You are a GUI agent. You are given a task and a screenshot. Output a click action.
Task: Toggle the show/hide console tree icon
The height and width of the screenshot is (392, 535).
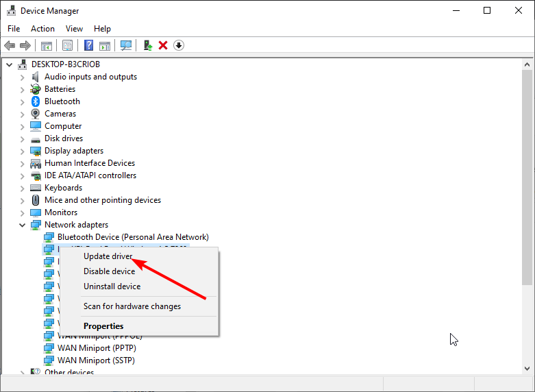pyautogui.click(x=47, y=45)
